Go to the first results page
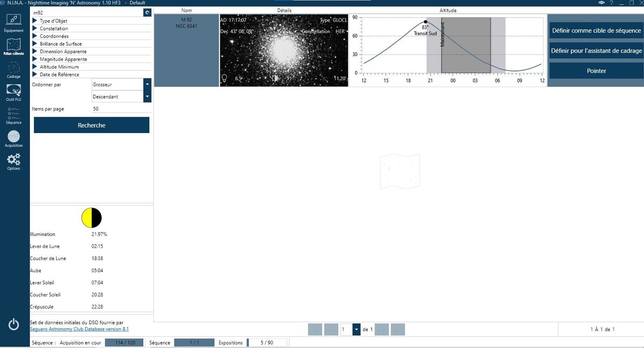 (315, 330)
